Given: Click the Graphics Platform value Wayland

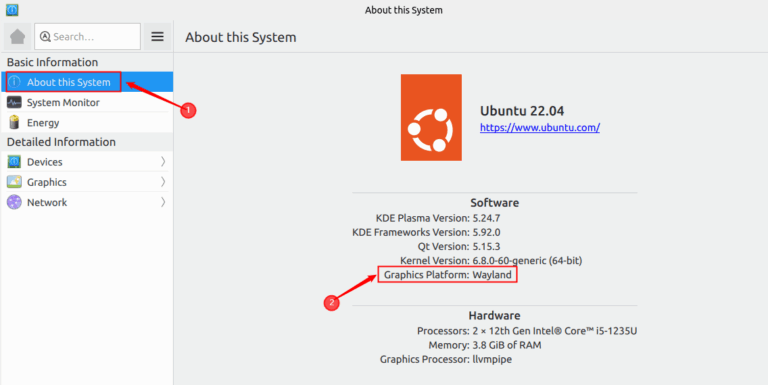Looking at the screenshot, I should point(492,275).
